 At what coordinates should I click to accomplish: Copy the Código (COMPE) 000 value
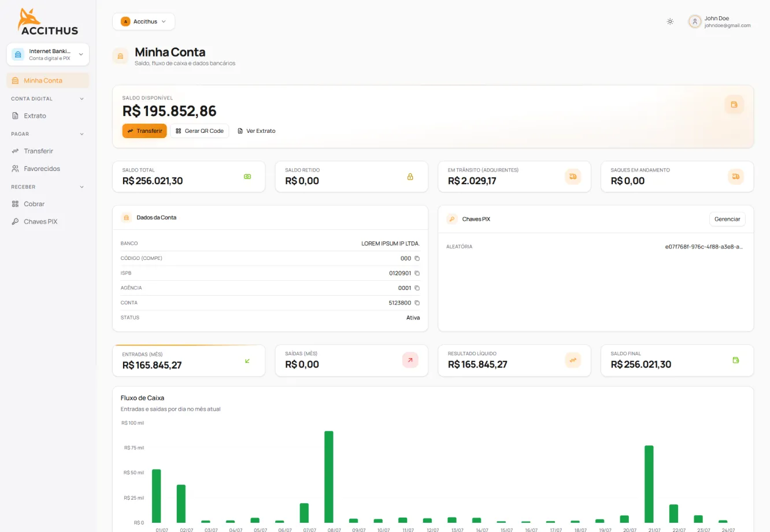(x=417, y=258)
